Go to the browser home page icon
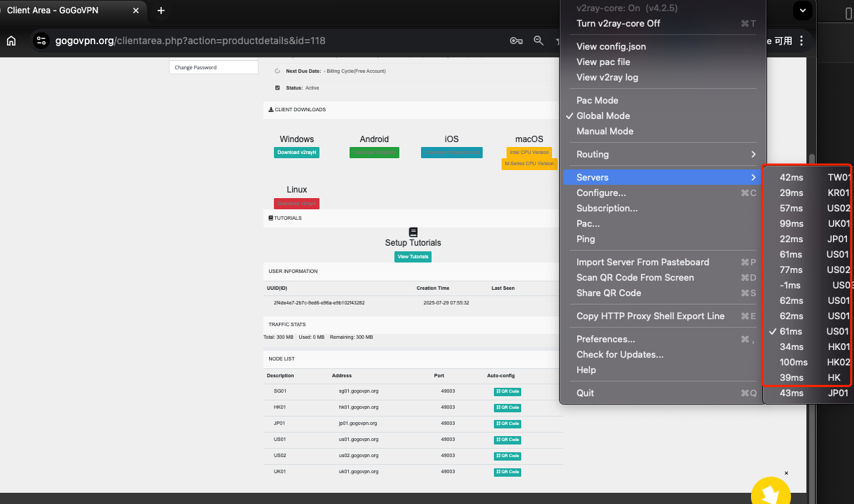854x504 pixels. (x=11, y=41)
